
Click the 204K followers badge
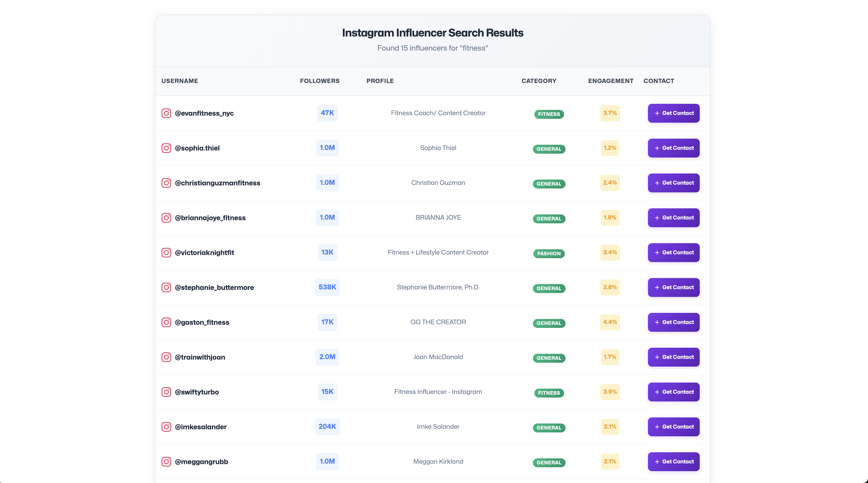pos(327,427)
